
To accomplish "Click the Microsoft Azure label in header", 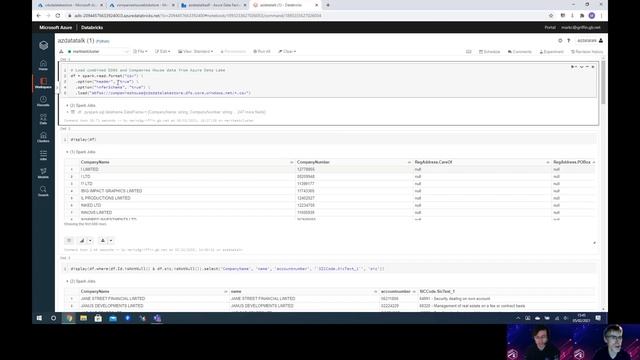I will 56,27.
